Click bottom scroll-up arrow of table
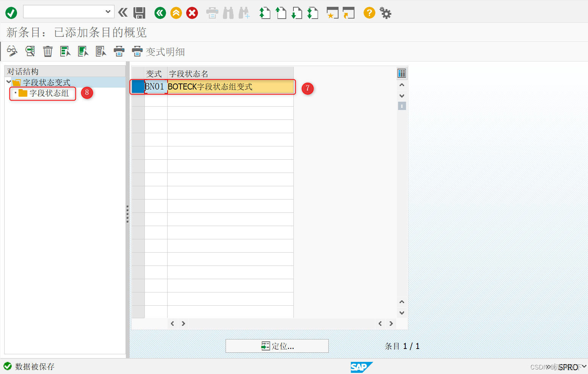The height and width of the screenshot is (374, 588). tap(402, 302)
